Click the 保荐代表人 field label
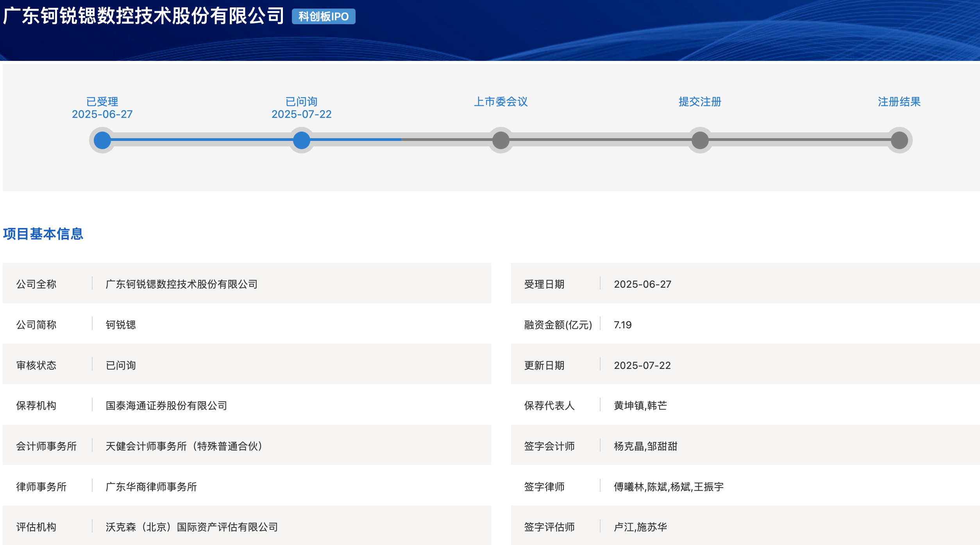Image resolution: width=980 pixels, height=545 pixels. coord(549,406)
